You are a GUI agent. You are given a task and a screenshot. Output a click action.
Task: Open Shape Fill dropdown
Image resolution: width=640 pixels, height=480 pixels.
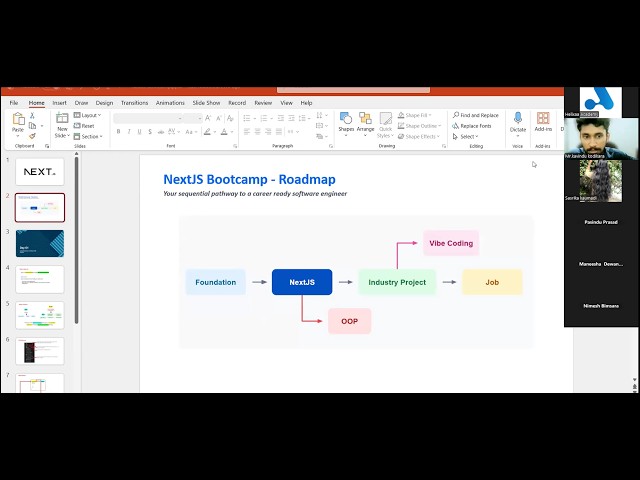415,115
